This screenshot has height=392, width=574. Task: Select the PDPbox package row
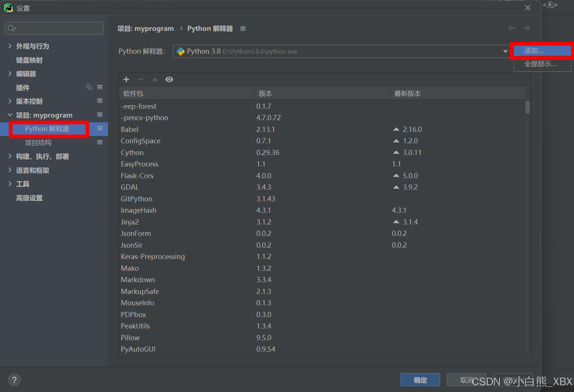[322, 314]
